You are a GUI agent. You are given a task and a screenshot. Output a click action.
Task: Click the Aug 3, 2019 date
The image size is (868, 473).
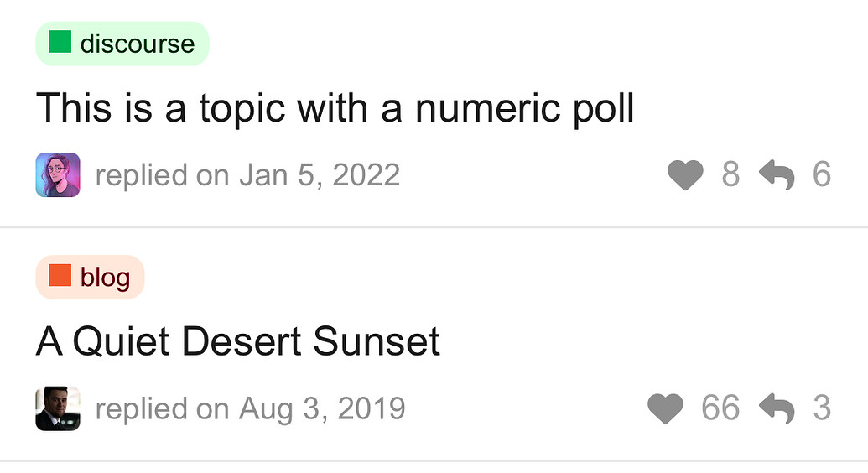coord(322,409)
